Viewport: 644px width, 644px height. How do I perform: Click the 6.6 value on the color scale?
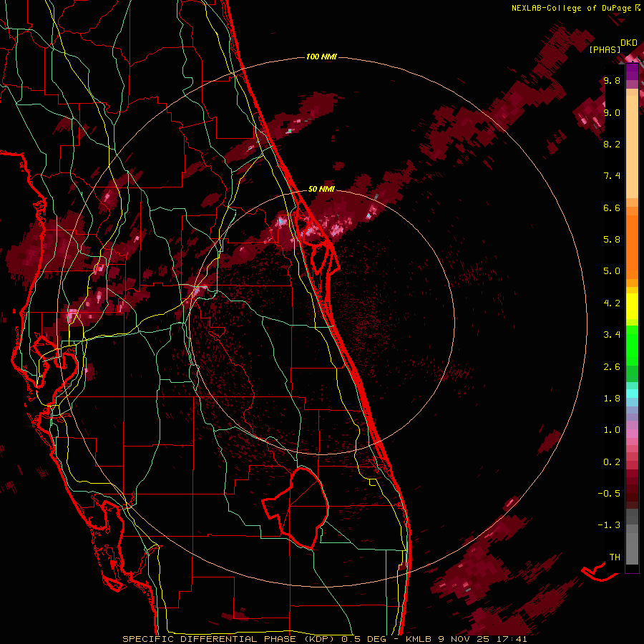[x=612, y=208]
